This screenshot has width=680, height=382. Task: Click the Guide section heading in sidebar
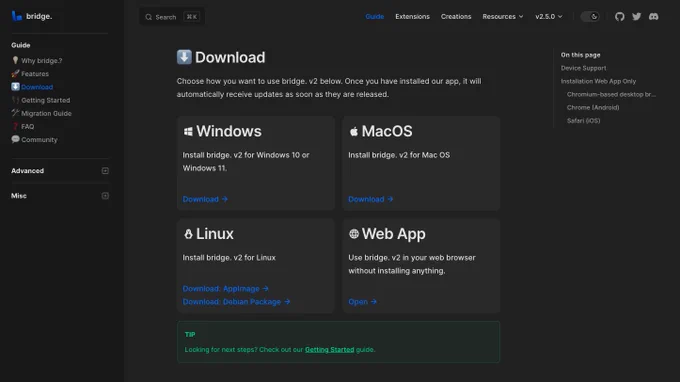point(20,45)
